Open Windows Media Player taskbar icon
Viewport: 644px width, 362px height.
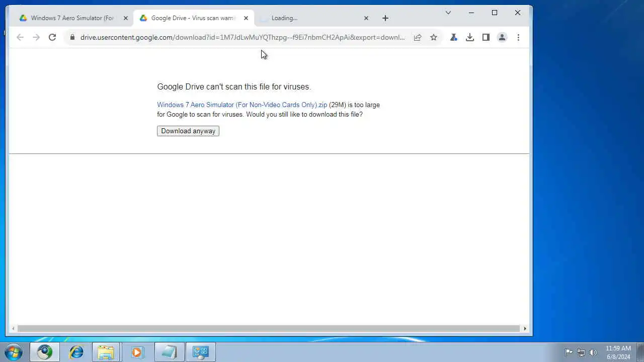(137, 352)
